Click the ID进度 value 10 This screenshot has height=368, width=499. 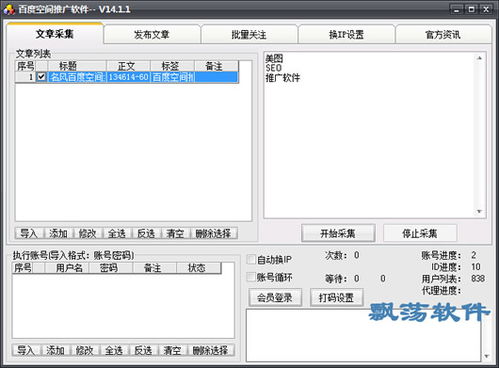click(476, 267)
